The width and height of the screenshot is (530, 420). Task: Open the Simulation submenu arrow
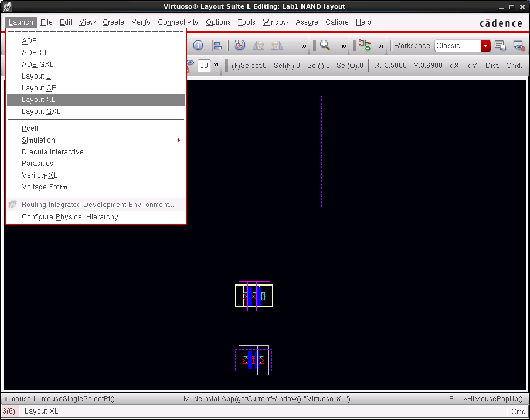point(179,140)
